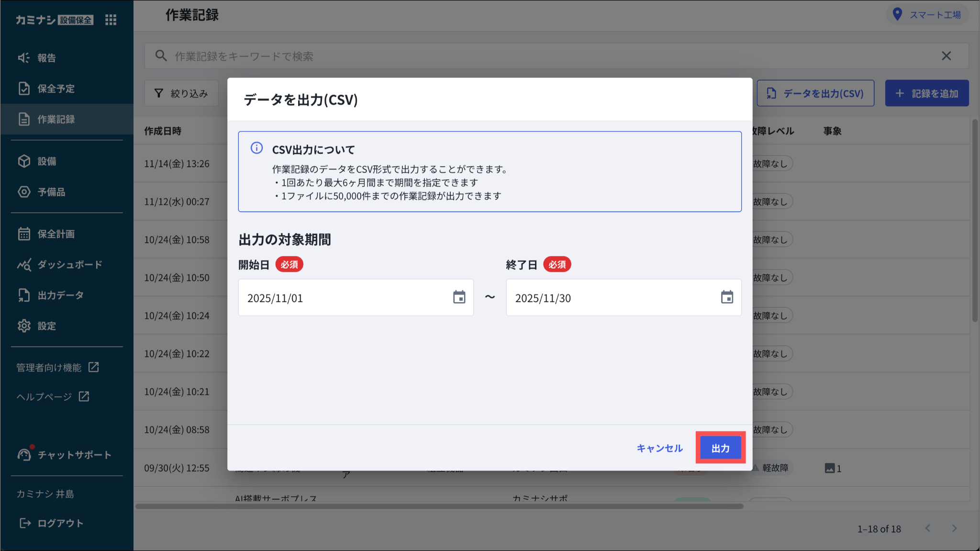The image size is (980, 551).
Task: Go to previous page with the chevron arrow
Action: 928,529
